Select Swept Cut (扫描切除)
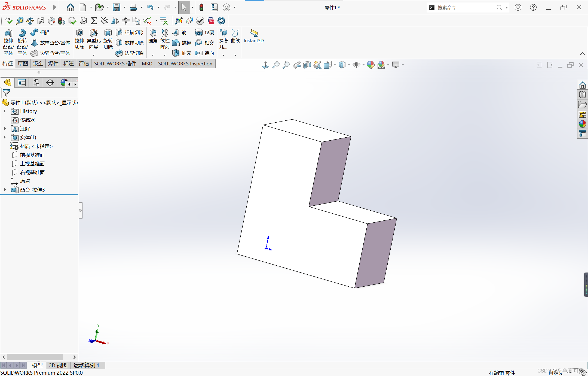 (x=130, y=32)
